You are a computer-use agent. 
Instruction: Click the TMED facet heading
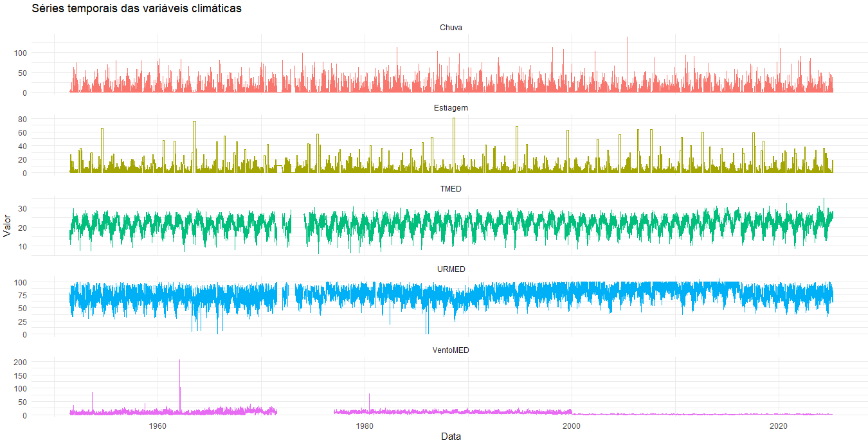451,189
